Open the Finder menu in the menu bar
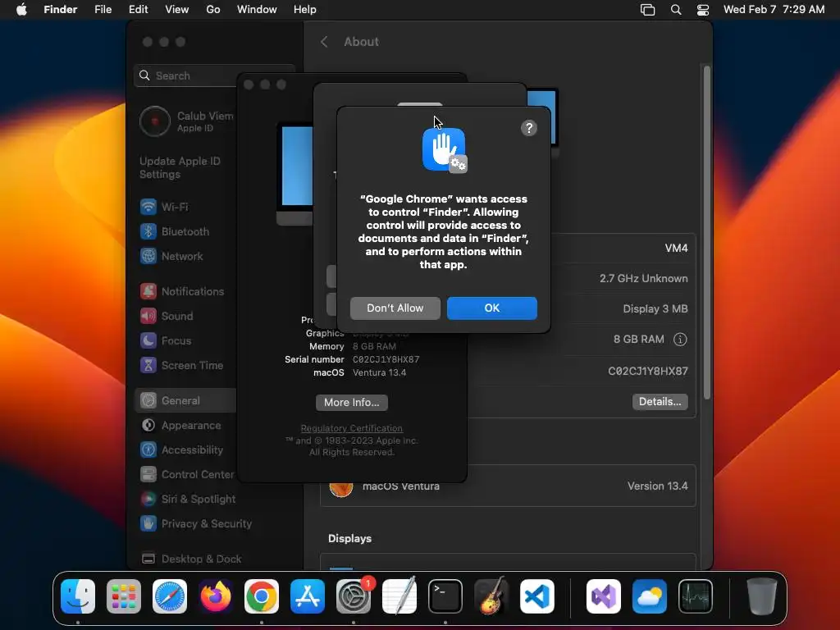 point(60,9)
